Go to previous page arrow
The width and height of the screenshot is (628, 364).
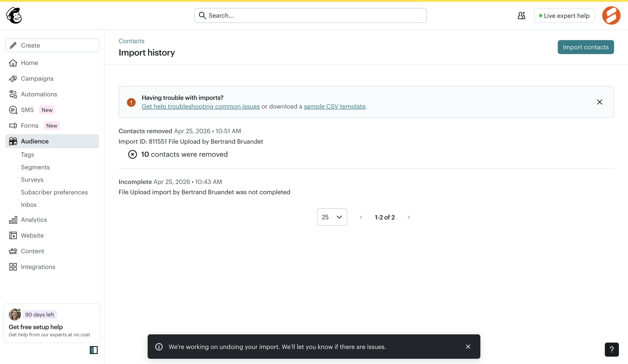(361, 217)
